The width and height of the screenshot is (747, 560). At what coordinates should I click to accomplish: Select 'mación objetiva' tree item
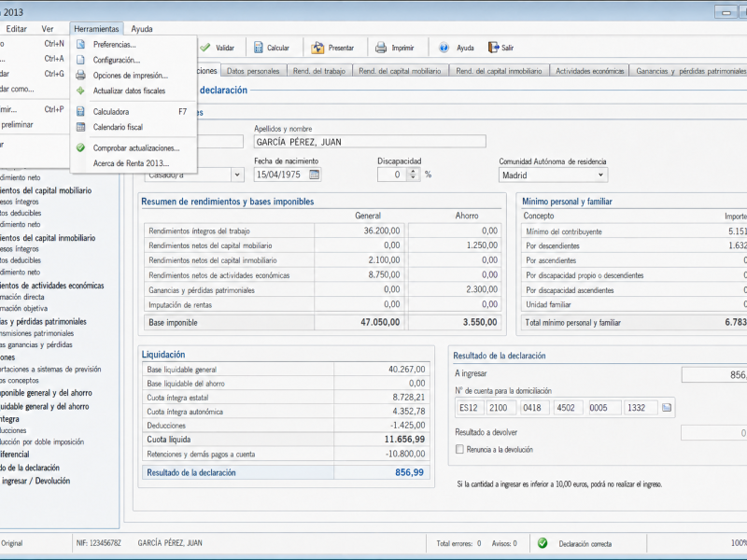24,309
